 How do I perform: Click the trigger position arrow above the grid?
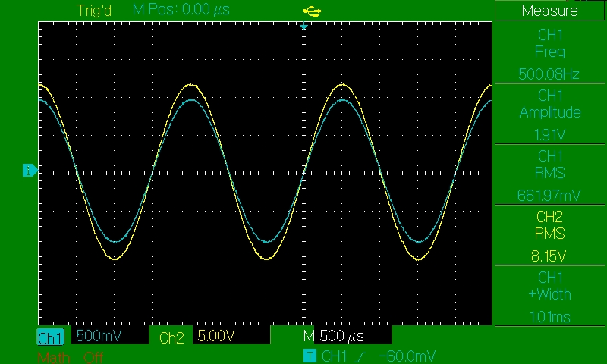[x=303, y=27]
